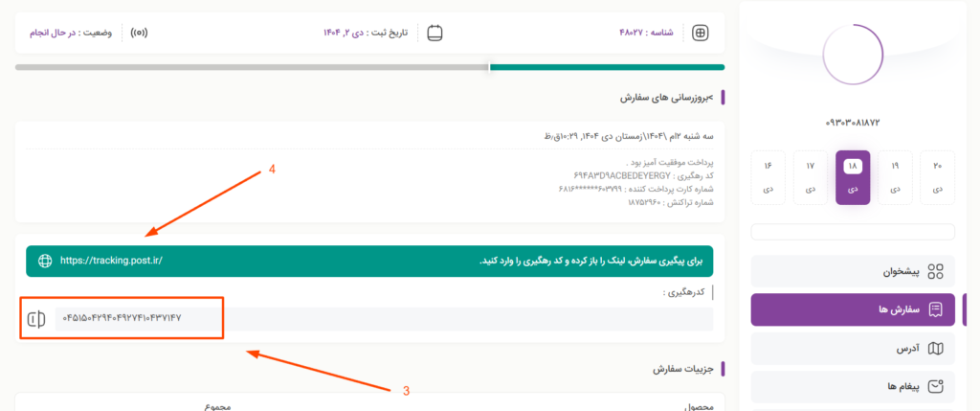Click the calendar icon next to تاریخ ثبت
Viewport: 980px width, 411px height.
435,33
